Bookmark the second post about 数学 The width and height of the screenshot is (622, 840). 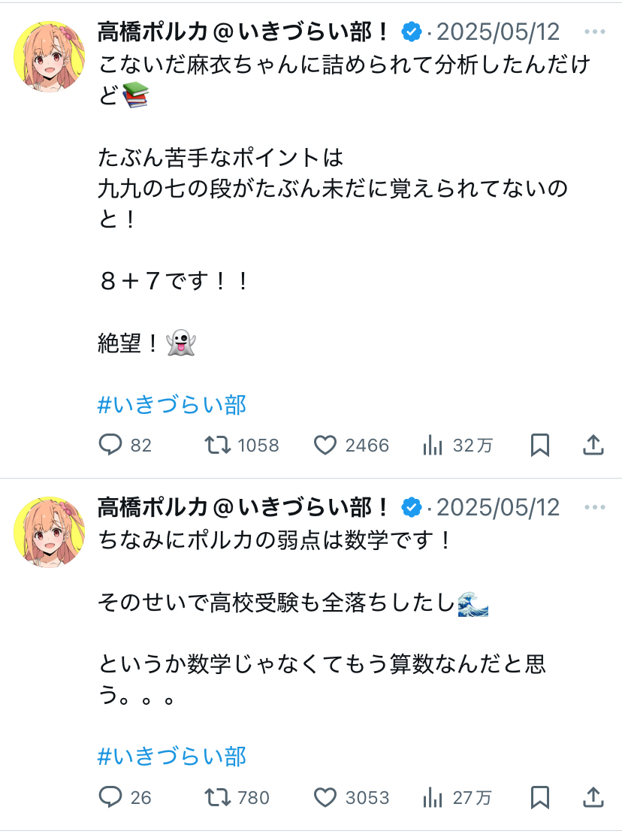540,797
